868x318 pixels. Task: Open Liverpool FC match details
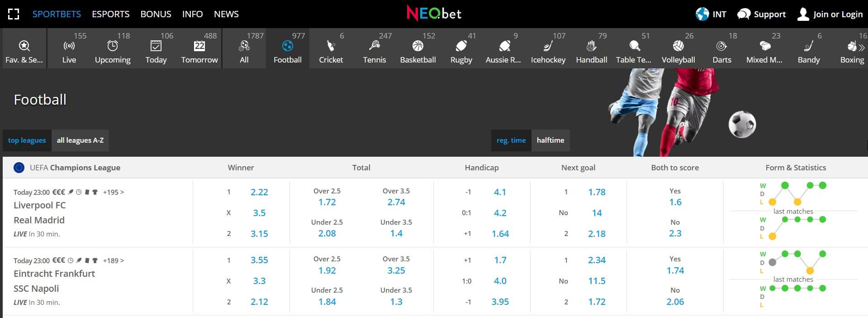[x=40, y=205]
